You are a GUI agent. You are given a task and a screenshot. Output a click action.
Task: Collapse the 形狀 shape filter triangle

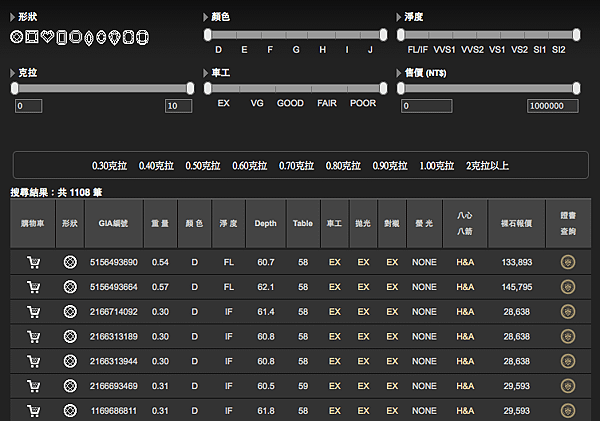12,17
